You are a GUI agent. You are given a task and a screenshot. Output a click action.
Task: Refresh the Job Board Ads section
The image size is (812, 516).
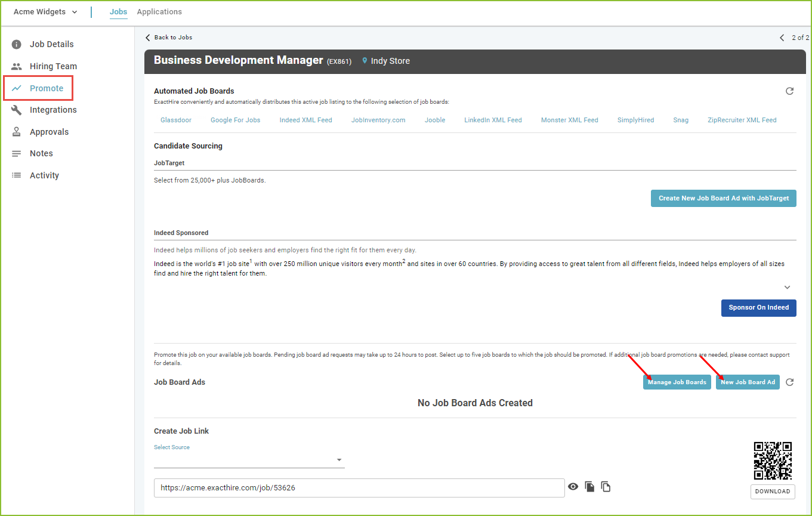pos(789,382)
